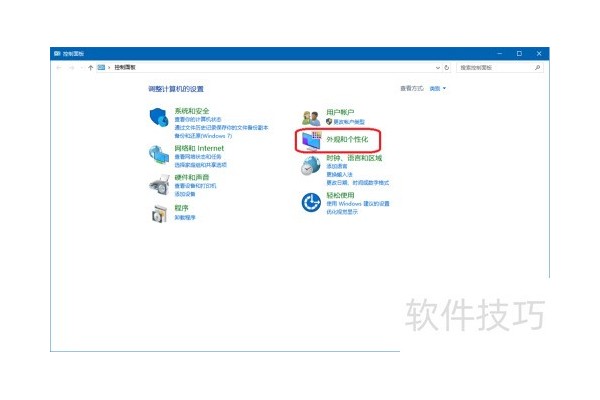
Task: Click the 备份和还原(Windows 7) link
Action: tap(203, 136)
